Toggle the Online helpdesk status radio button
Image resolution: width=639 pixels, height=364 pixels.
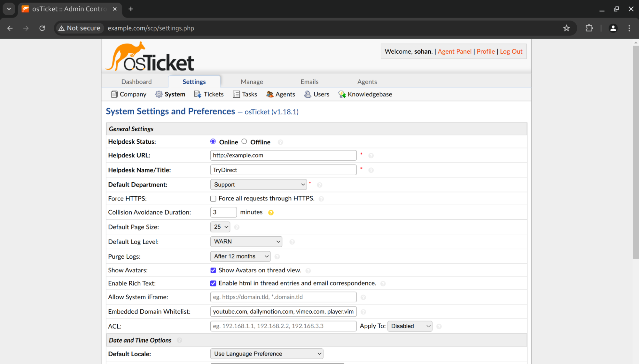click(213, 141)
